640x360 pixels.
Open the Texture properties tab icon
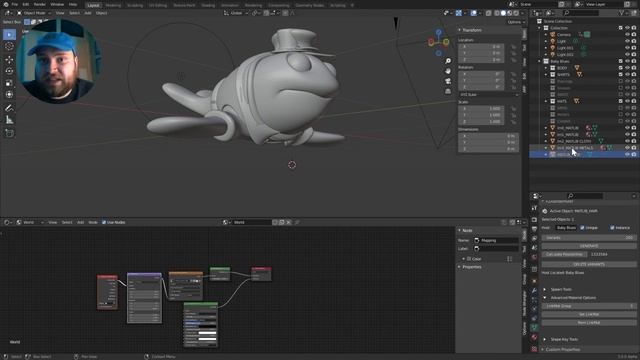[x=534, y=349]
